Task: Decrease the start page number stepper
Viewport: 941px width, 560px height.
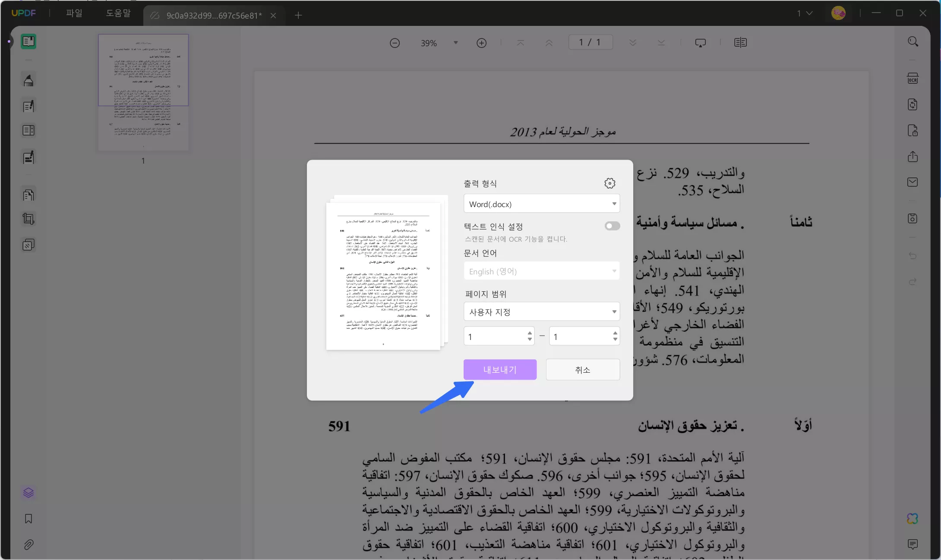Action: coord(530,339)
